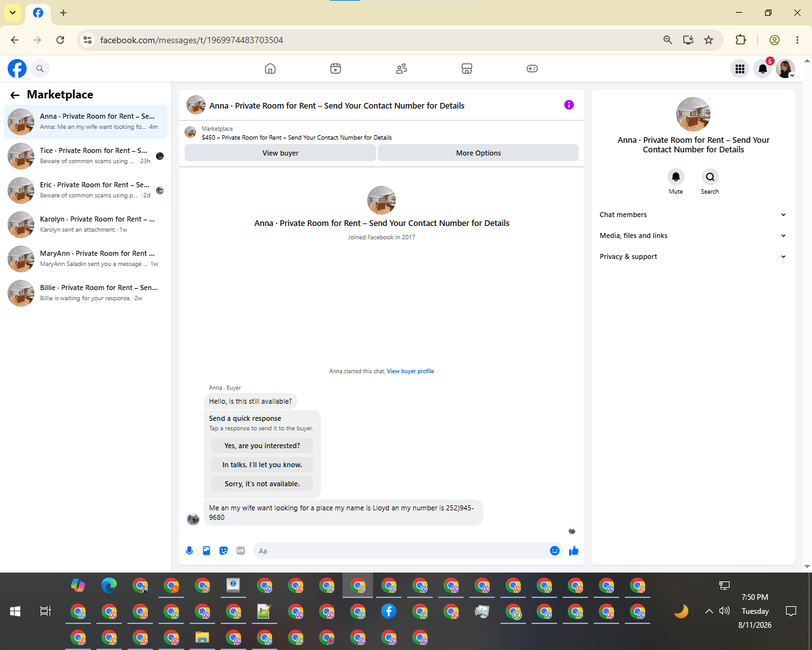Image resolution: width=812 pixels, height=650 pixels.
Task: Open Billie conversation in chat list
Action: 86,293
